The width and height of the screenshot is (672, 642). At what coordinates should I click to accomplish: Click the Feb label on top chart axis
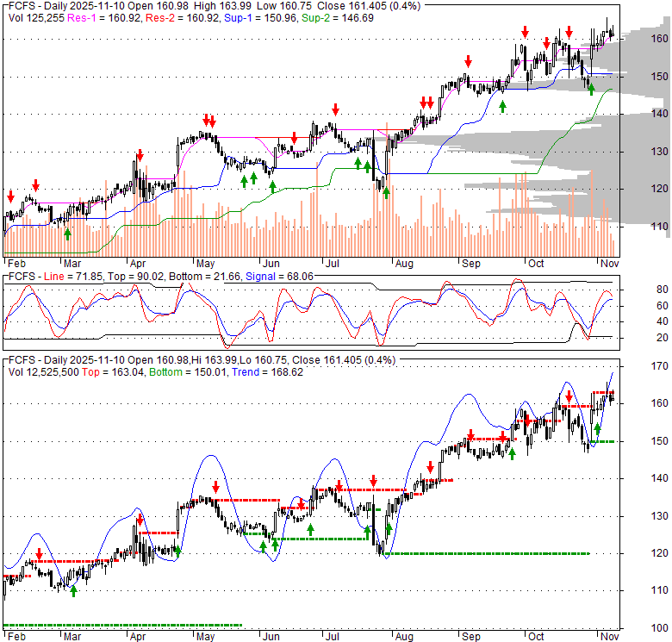click(x=16, y=264)
